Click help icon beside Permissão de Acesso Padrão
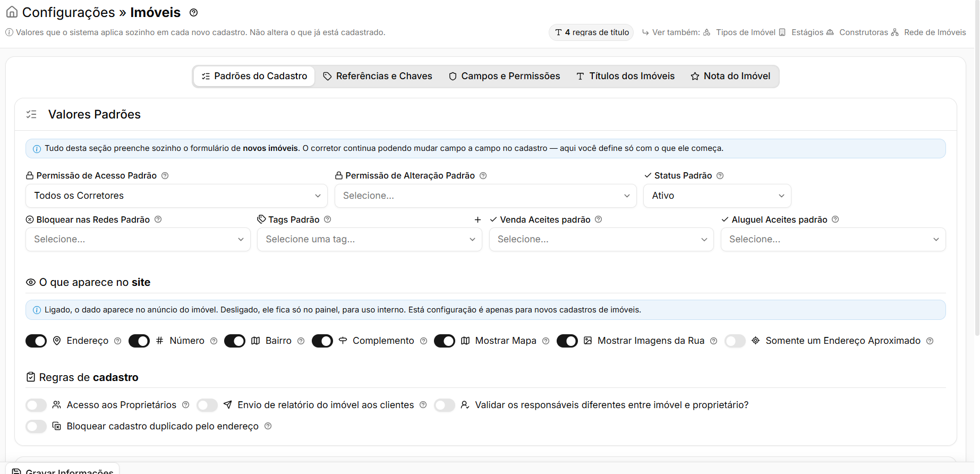This screenshot has height=474, width=980. [165, 175]
